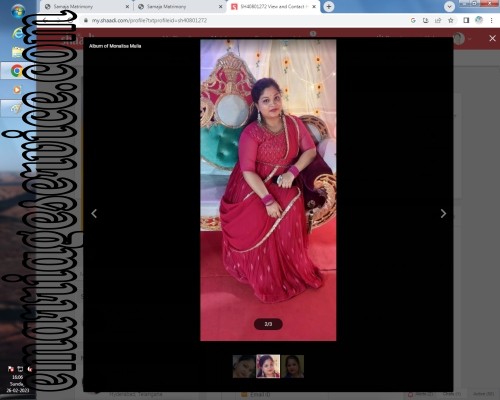Open the Chrome side panel

466,21
